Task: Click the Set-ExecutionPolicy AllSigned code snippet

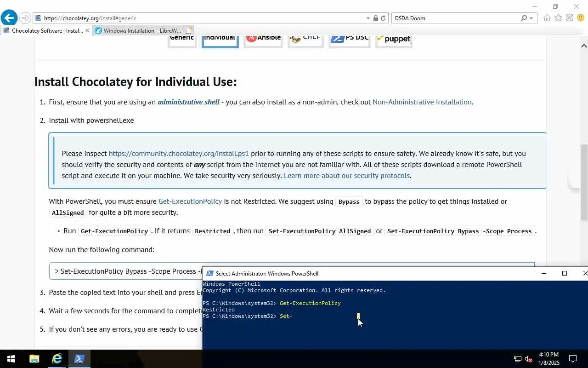Action: pyautogui.click(x=320, y=231)
